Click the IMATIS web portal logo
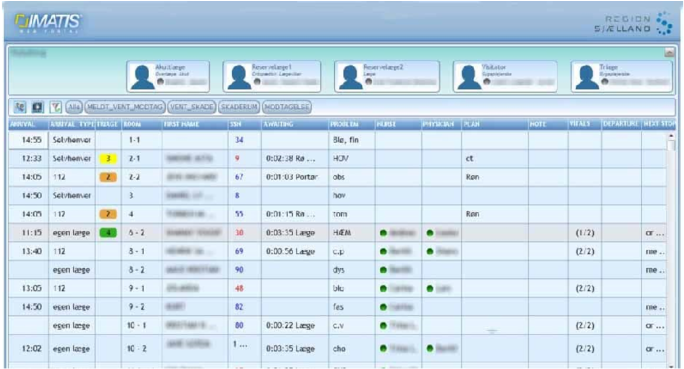684x369 pixels. click(x=48, y=23)
